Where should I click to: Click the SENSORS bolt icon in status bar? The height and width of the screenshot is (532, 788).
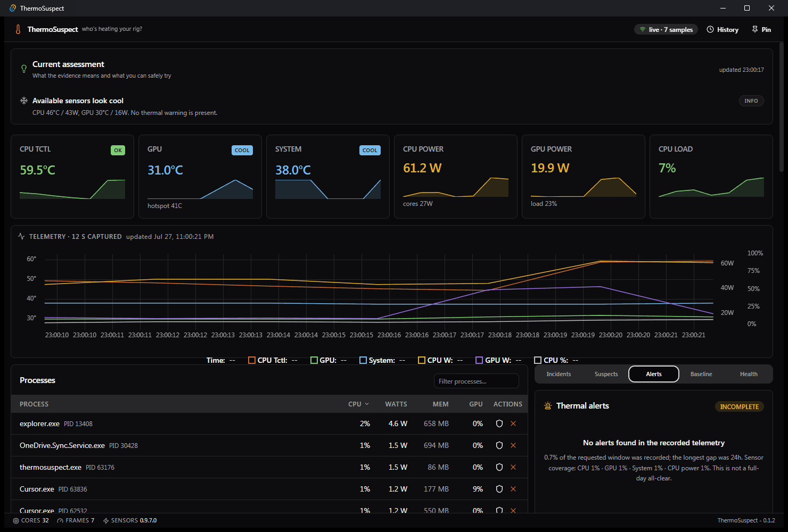(x=106, y=520)
